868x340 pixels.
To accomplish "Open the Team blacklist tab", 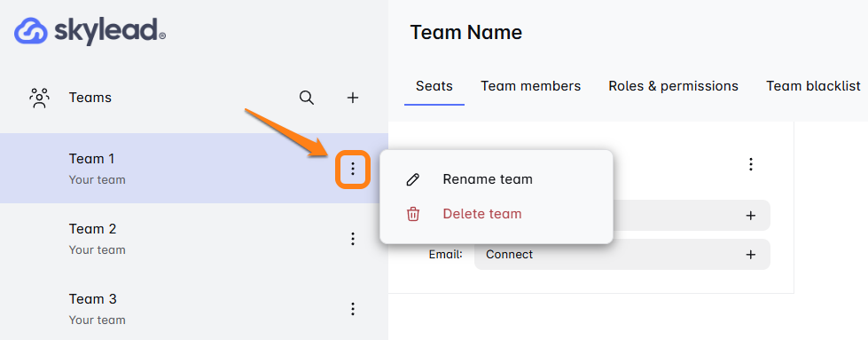I will pyautogui.click(x=813, y=86).
